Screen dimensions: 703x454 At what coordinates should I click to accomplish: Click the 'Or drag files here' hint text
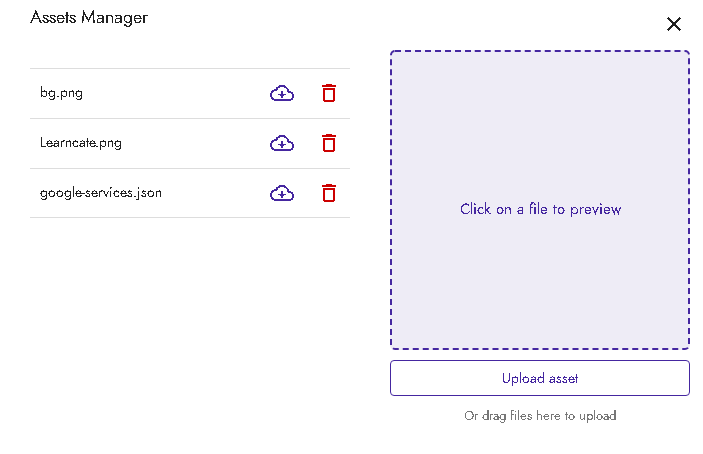pos(540,415)
